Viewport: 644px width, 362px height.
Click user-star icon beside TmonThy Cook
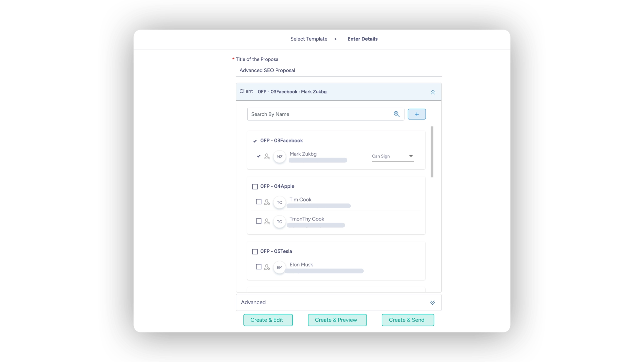[267, 221]
